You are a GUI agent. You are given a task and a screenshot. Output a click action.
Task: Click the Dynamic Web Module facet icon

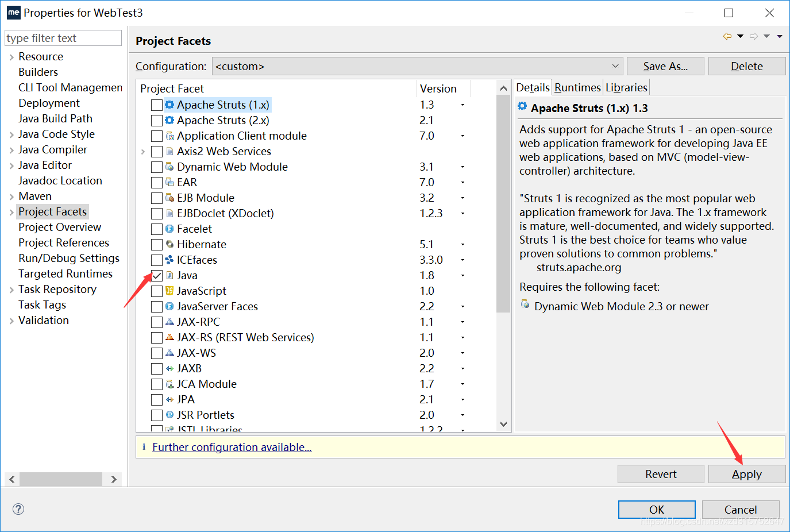(169, 167)
